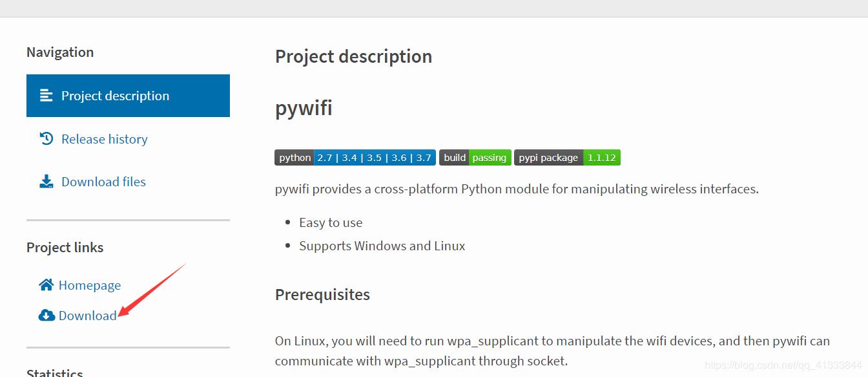Image resolution: width=868 pixels, height=377 pixels.
Task: Switch to the Release history section
Action: coord(103,138)
